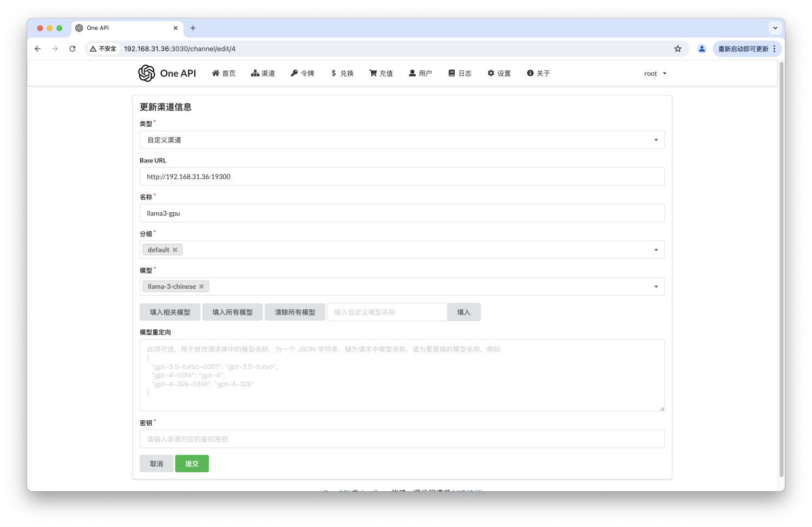
Task: Bookmark this page using the star icon
Action: (x=678, y=49)
